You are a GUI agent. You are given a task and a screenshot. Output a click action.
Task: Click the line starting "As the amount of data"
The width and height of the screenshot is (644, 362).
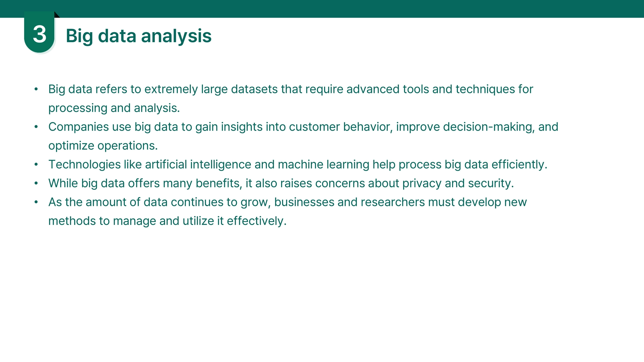click(x=288, y=202)
